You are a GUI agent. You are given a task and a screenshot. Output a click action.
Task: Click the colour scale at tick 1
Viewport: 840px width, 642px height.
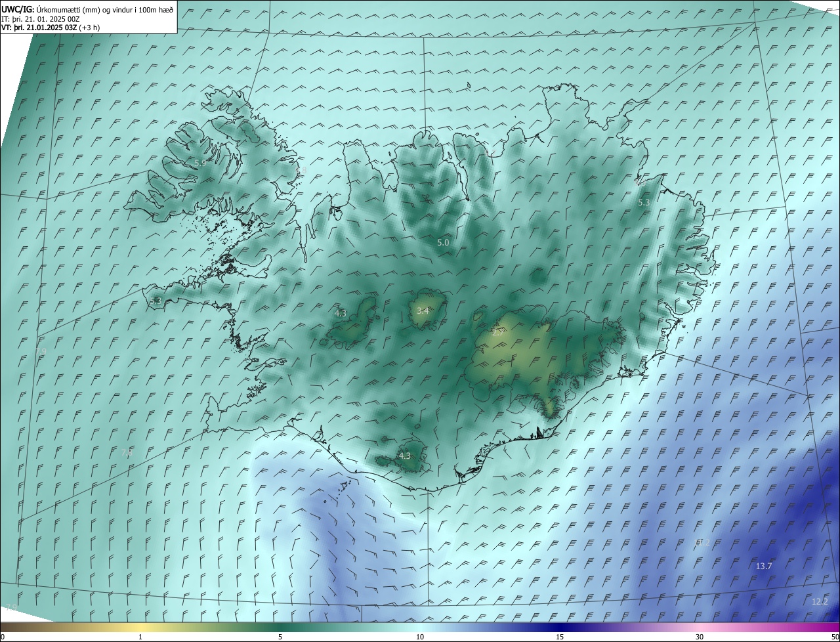140,637
